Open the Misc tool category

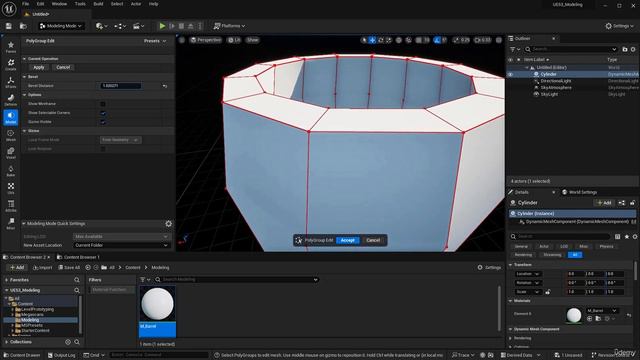pos(11,223)
